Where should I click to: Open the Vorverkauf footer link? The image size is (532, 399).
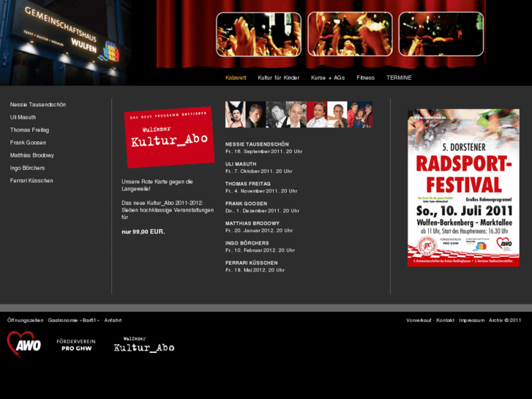419,320
